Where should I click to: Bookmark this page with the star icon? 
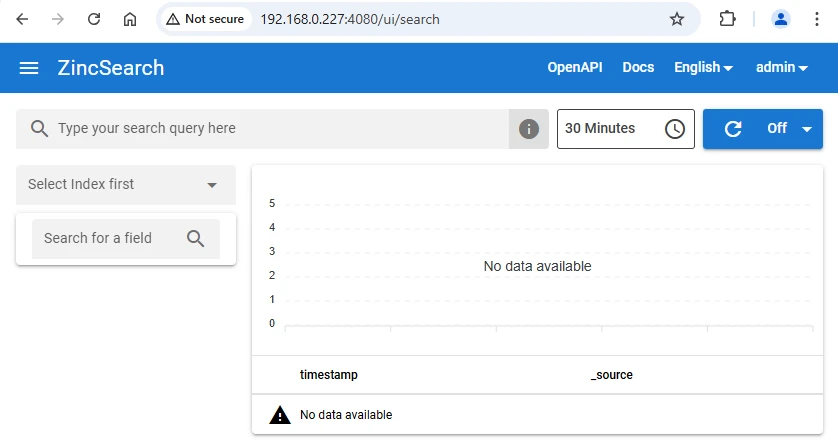[677, 19]
